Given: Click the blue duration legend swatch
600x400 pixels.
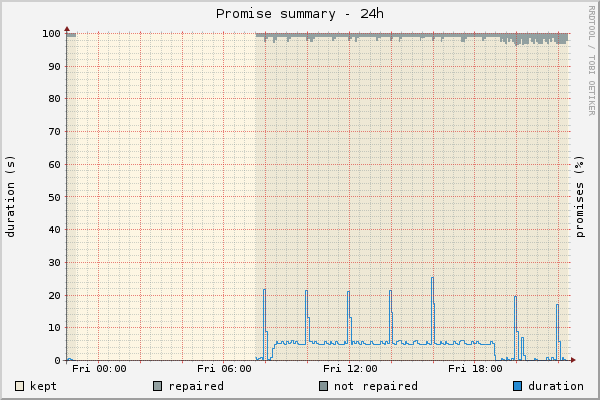Looking at the screenshot, I should pyautogui.click(x=517, y=386).
